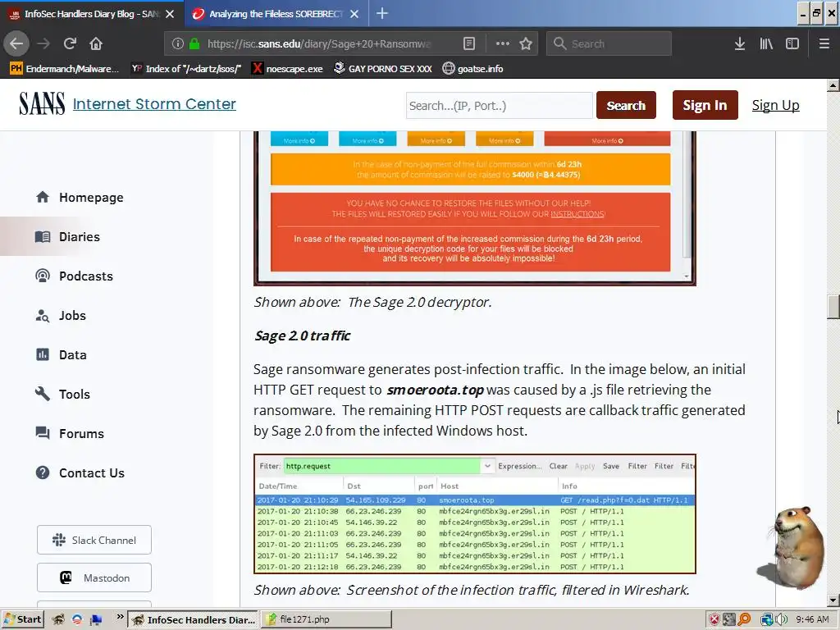Click the volume speaker tray icon
This screenshot has width=840, height=630.
[782, 620]
